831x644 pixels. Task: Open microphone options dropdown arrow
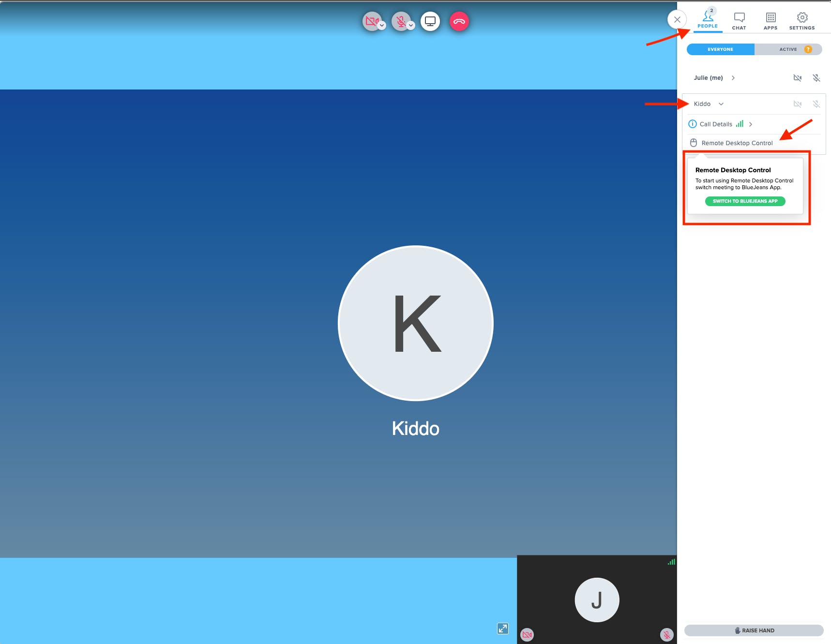coord(411,26)
